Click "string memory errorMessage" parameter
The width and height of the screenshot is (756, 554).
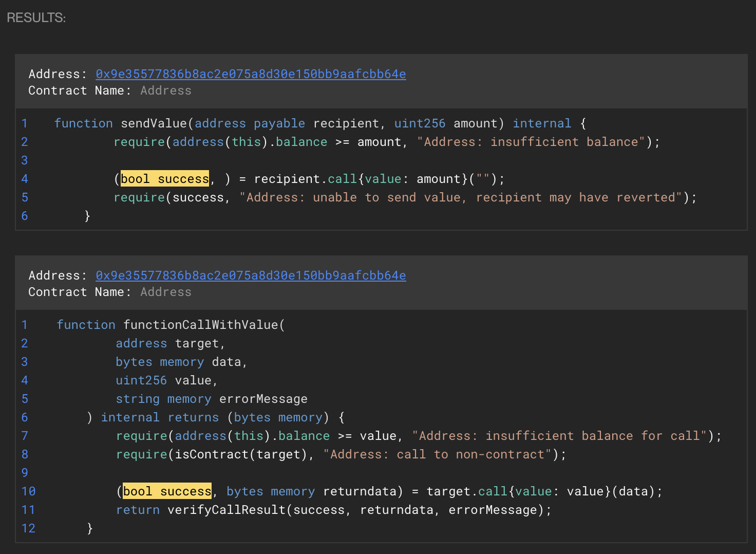click(211, 399)
